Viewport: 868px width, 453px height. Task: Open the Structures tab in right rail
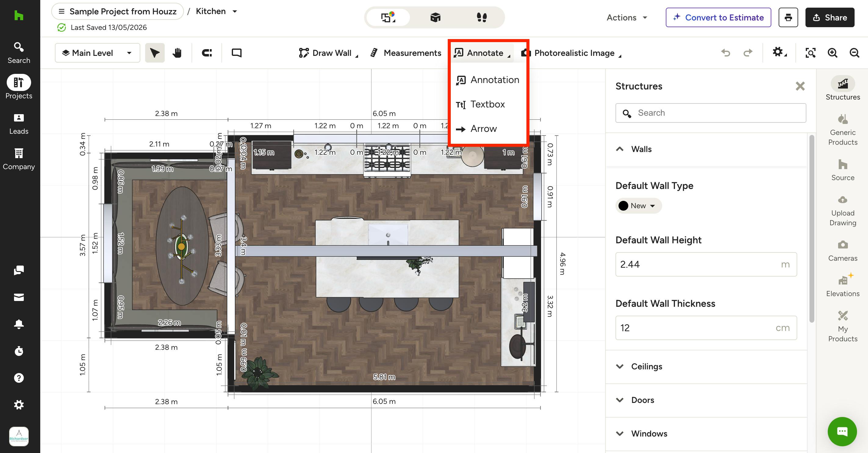click(843, 89)
